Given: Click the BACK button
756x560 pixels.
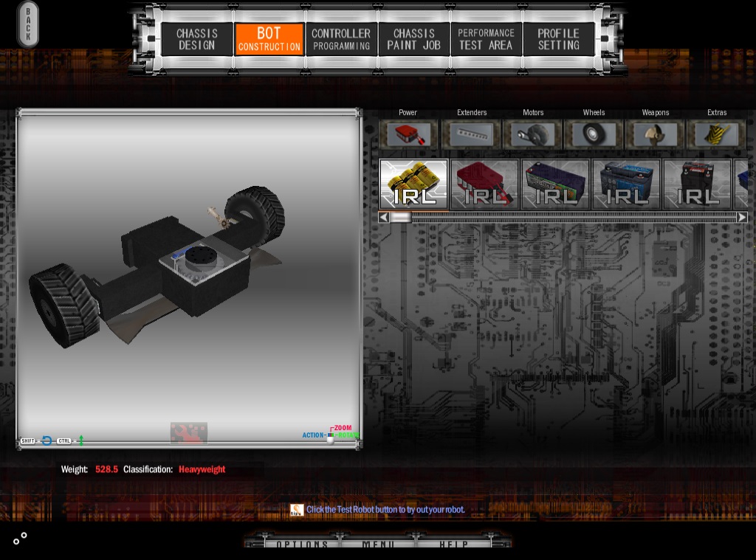Looking at the screenshot, I should tap(27, 24).
